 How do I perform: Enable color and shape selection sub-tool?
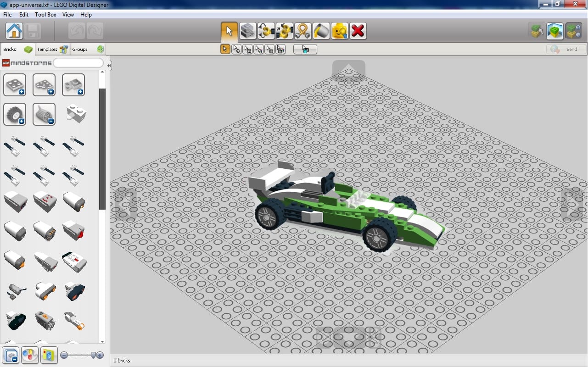pyautogui.click(x=280, y=49)
